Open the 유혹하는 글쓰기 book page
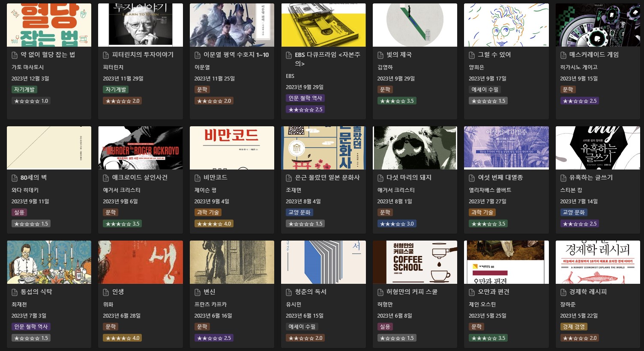The height and width of the screenshot is (351, 644). click(x=591, y=178)
